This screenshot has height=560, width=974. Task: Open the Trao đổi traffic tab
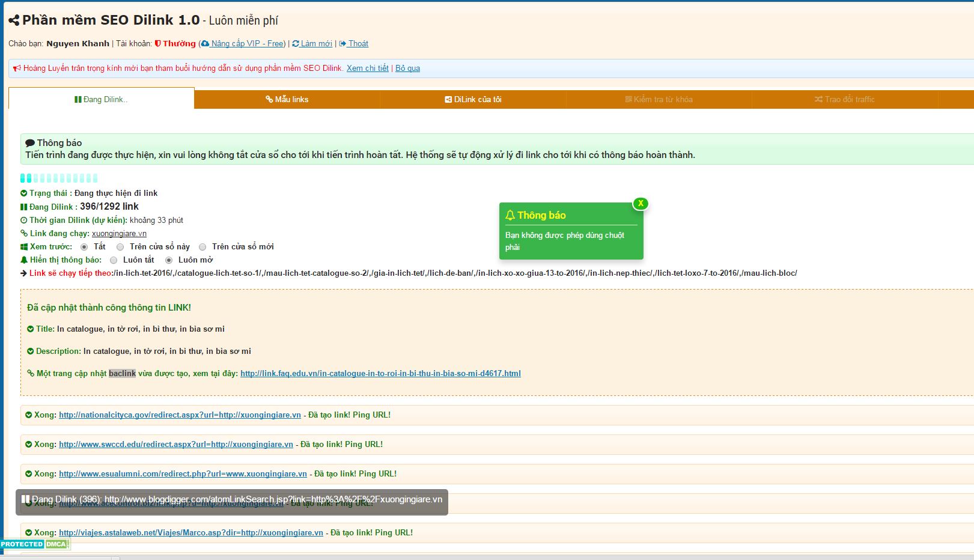tap(845, 99)
